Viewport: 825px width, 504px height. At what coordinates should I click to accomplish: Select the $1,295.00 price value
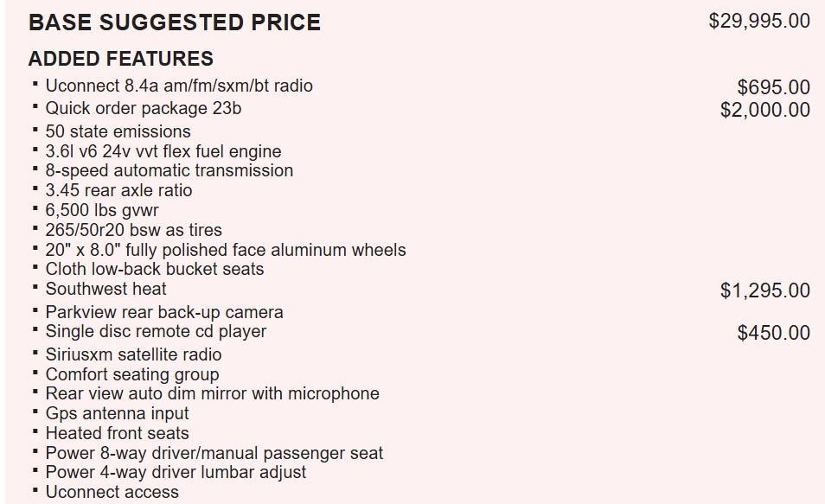[764, 290]
